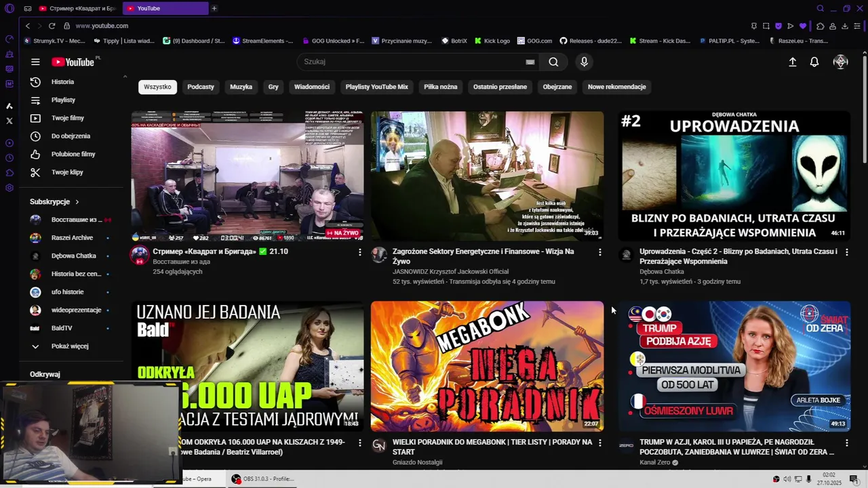Screen dimensions: 868x488
Task: Select the Ostatnio przesłane filter chip
Action: 500,87
